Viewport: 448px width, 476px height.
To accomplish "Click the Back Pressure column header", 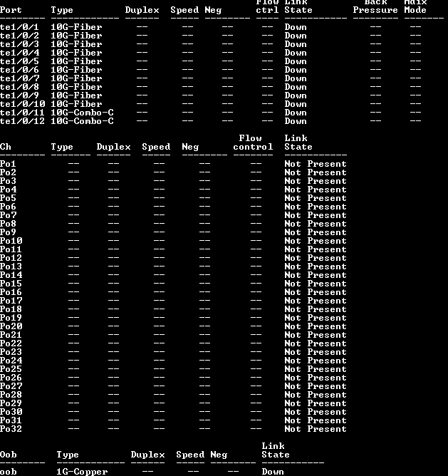I will pos(375,6).
